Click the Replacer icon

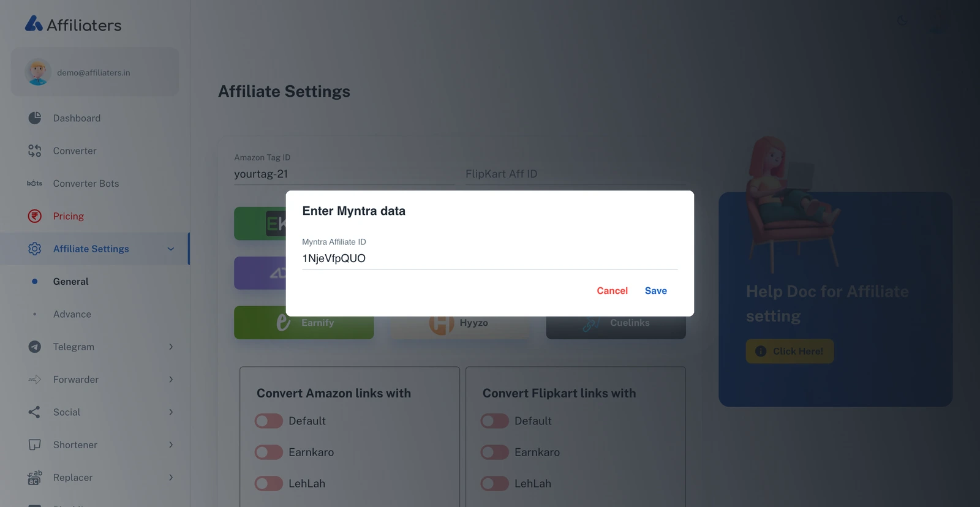35,478
